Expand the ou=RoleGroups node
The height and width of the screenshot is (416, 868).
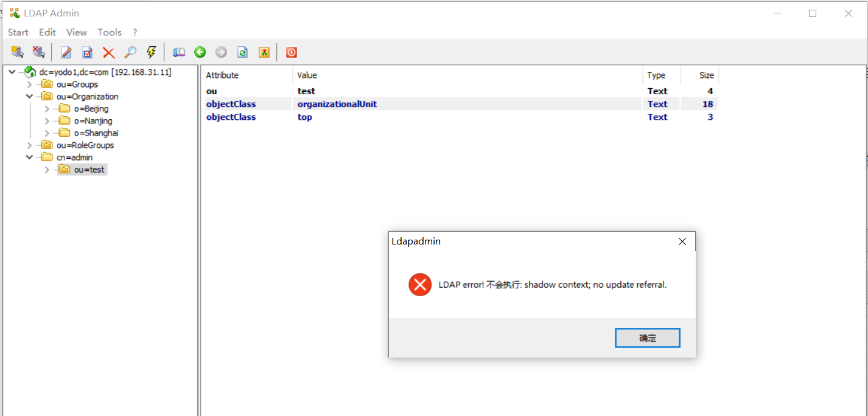[29, 145]
